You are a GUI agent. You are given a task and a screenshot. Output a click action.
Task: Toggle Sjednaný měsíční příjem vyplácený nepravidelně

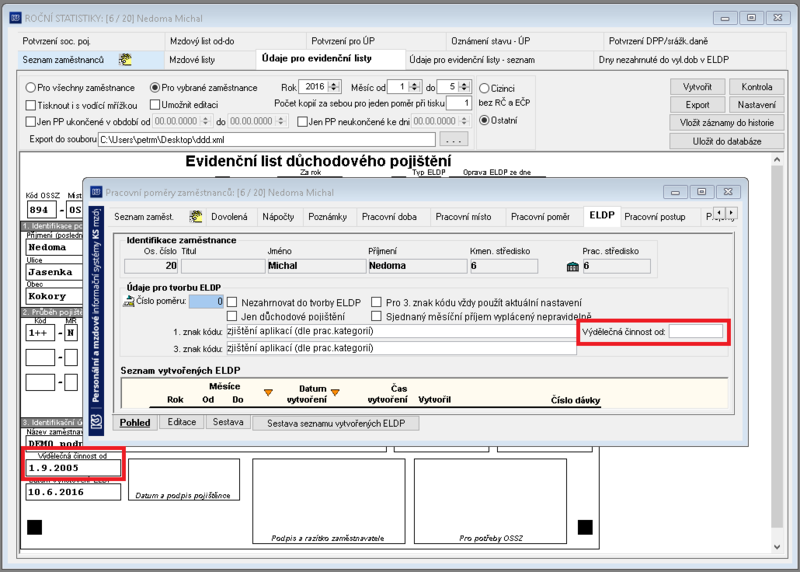click(x=377, y=316)
